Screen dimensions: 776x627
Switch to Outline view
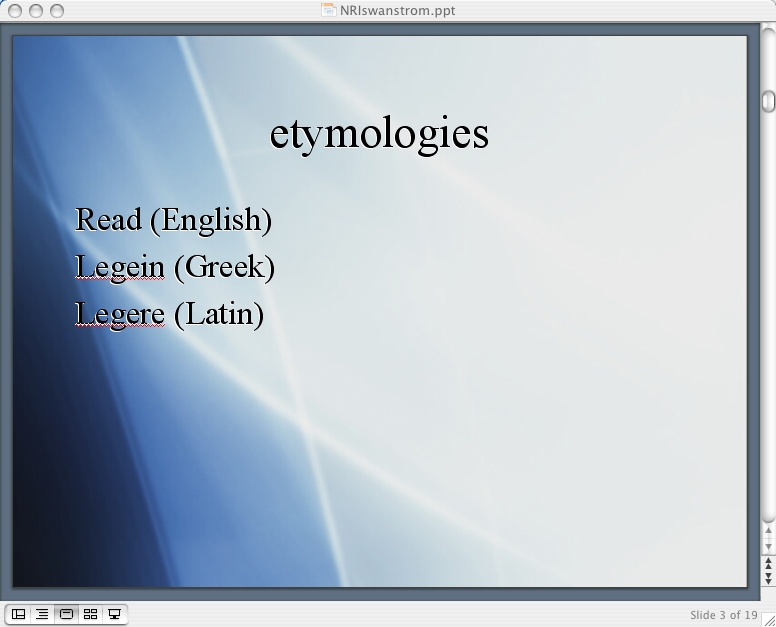(42, 614)
